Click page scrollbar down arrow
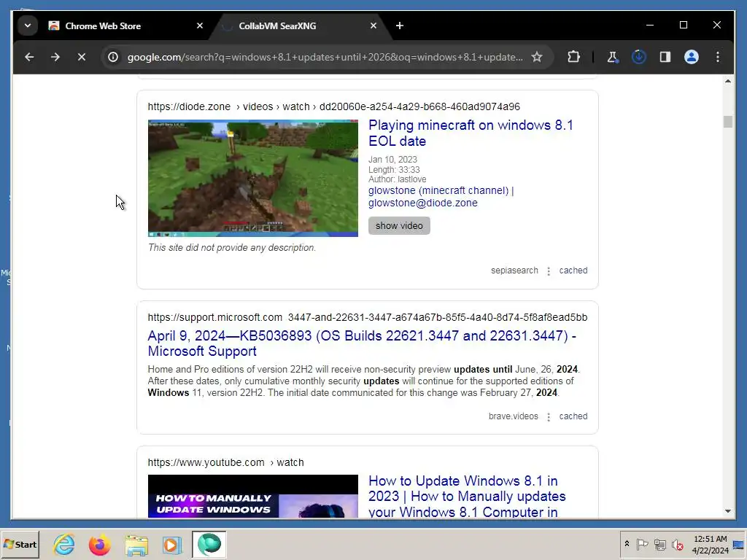This screenshot has height=560, width=747. coord(727,511)
